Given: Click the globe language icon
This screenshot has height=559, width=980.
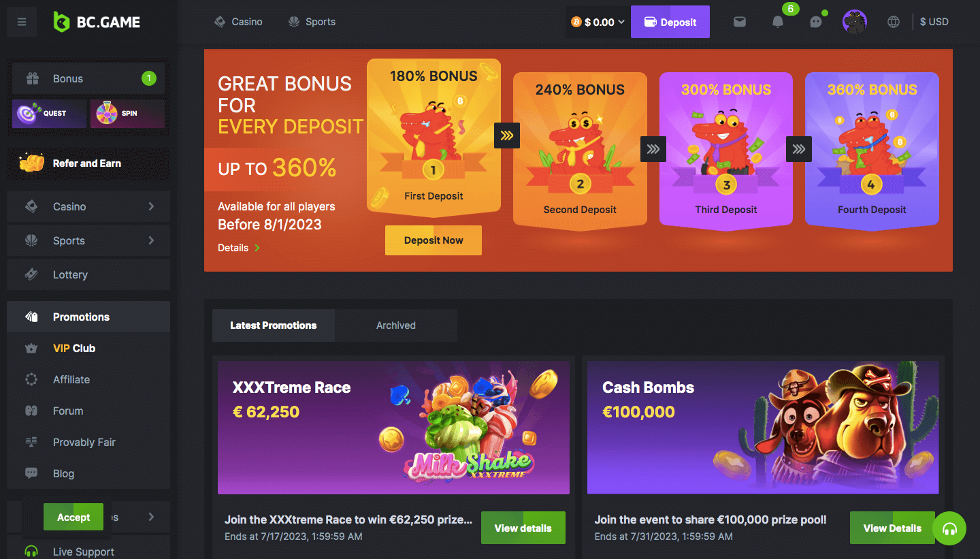Looking at the screenshot, I should click(x=894, y=22).
